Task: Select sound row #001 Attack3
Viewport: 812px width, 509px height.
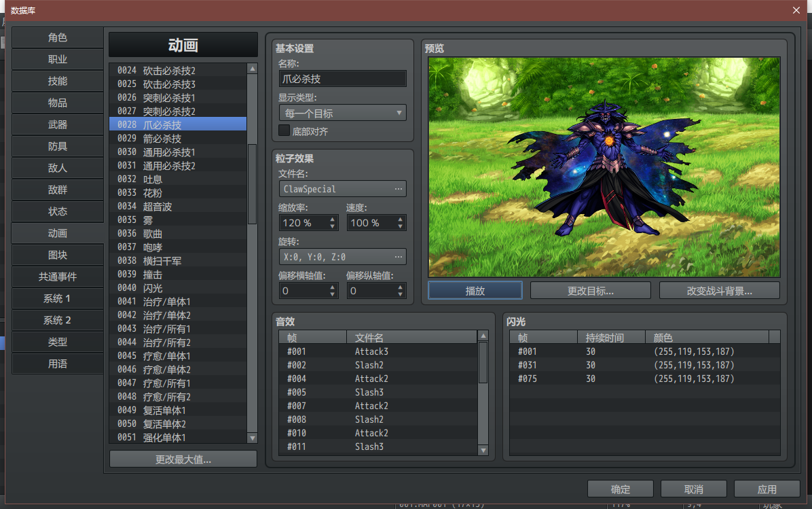Action: 378,351
